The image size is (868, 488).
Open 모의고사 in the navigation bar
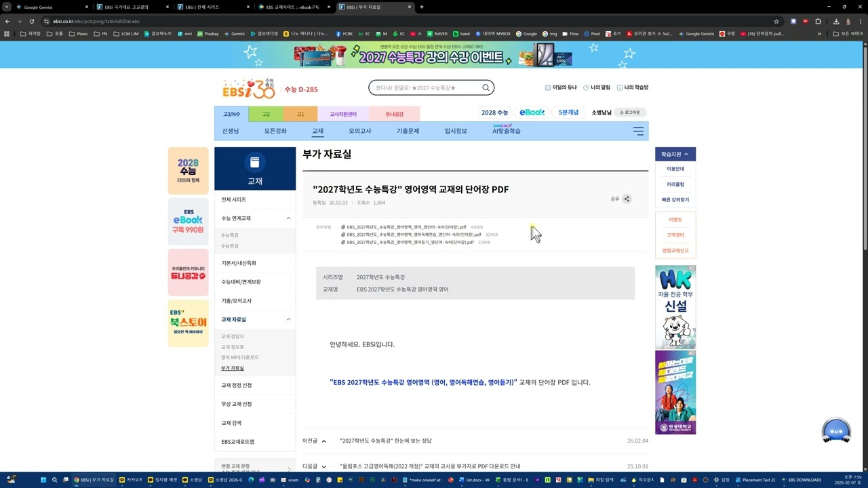360,131
